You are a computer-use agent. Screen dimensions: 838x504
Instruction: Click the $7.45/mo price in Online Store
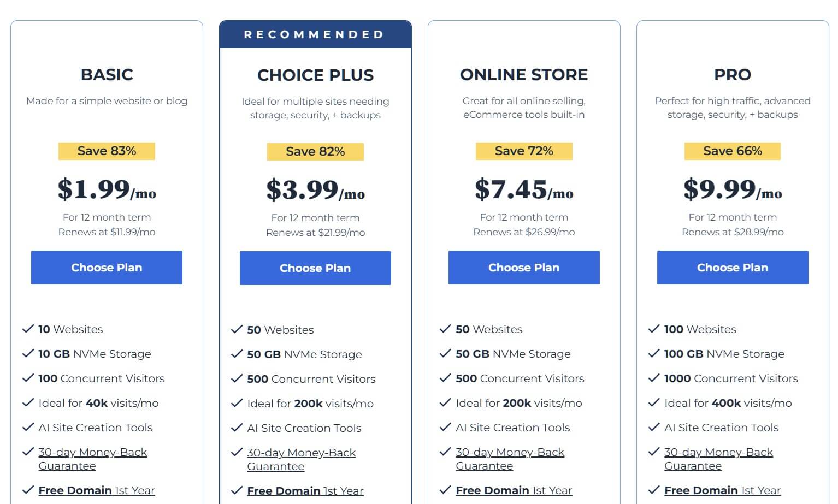click(x=523, y=191)
